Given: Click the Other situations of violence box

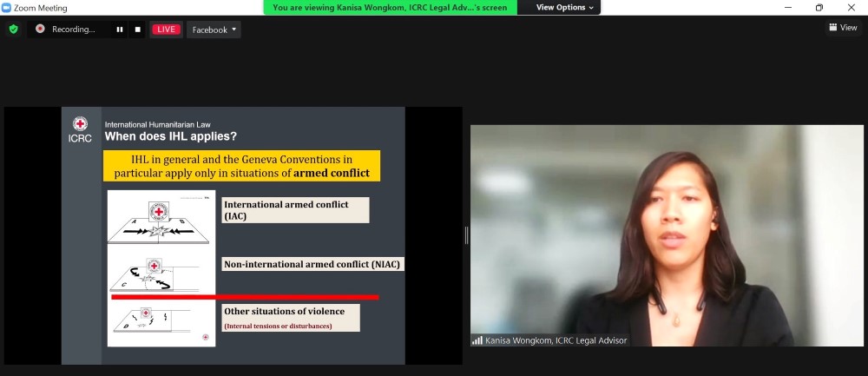Looking at the screenshot, I should [291, 317].
